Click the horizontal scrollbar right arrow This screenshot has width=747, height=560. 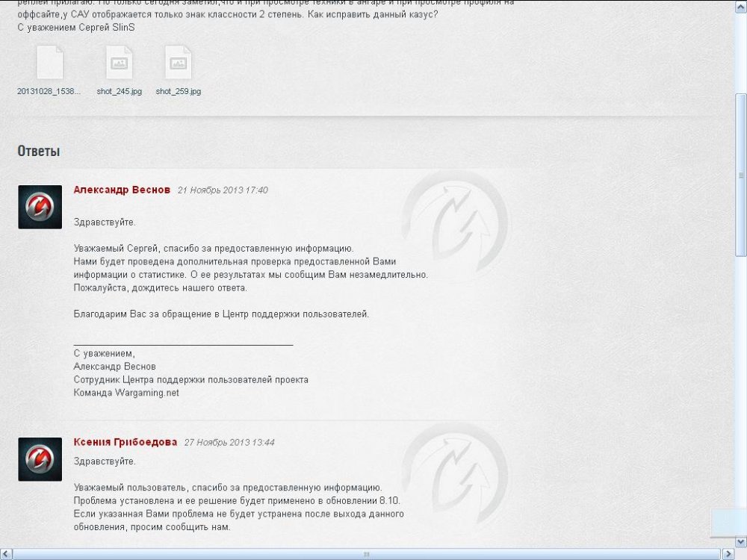728,554
